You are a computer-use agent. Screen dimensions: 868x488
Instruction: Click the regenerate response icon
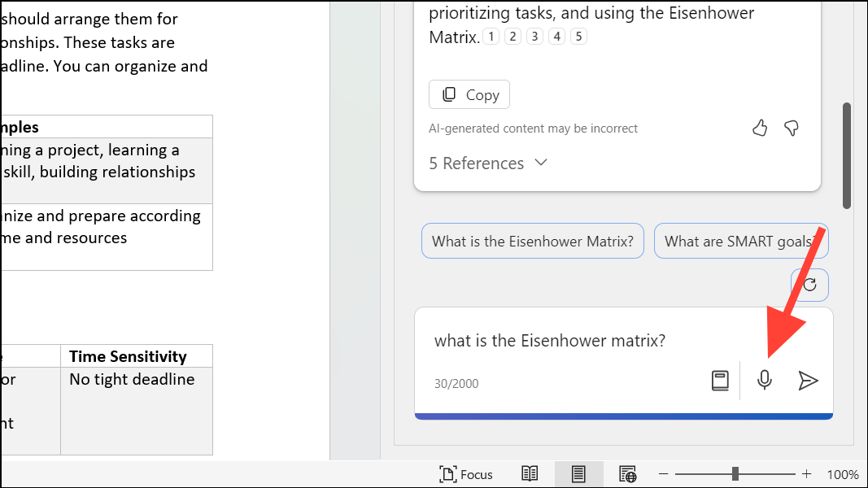809,285
